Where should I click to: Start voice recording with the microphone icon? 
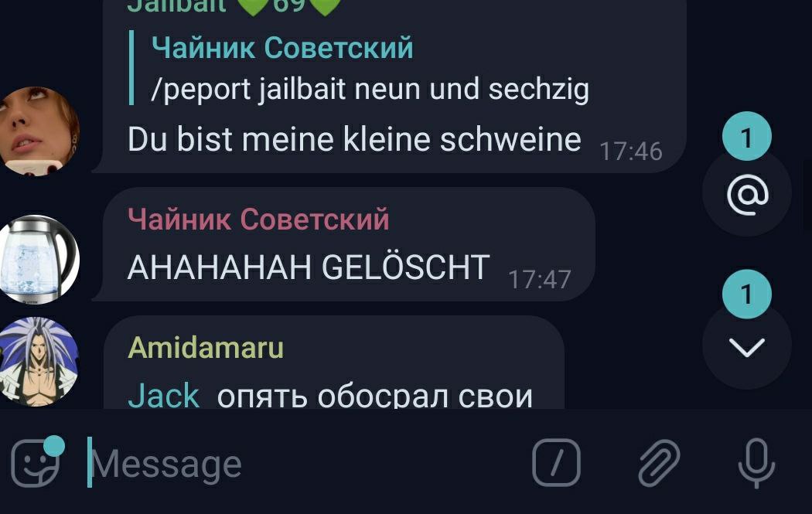(x=756, y=463)
